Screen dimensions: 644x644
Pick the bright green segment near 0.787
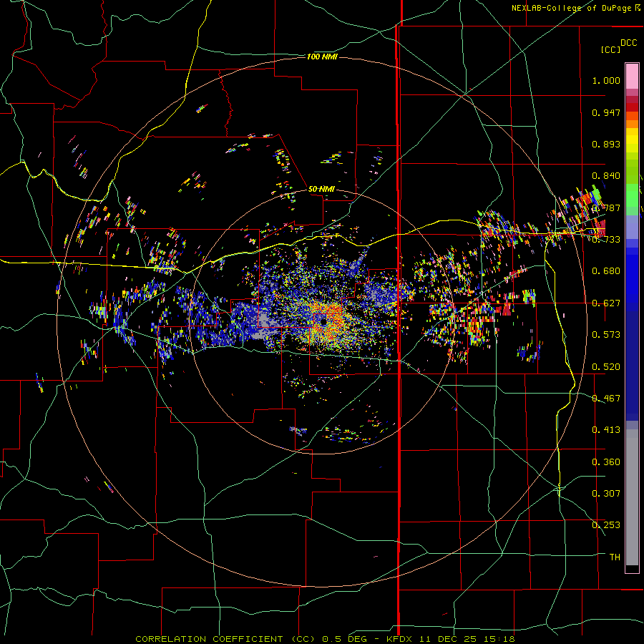[x=632, y=195]
